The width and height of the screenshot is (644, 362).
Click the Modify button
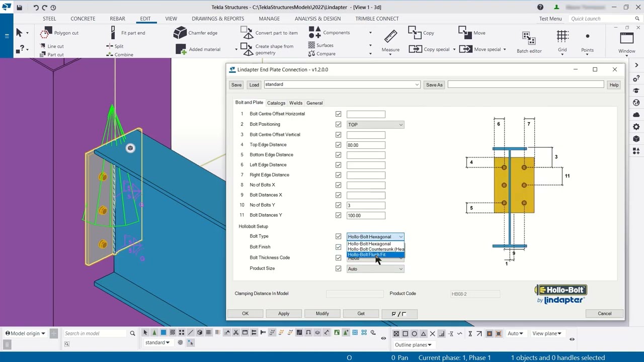click(x=323, y=314)
